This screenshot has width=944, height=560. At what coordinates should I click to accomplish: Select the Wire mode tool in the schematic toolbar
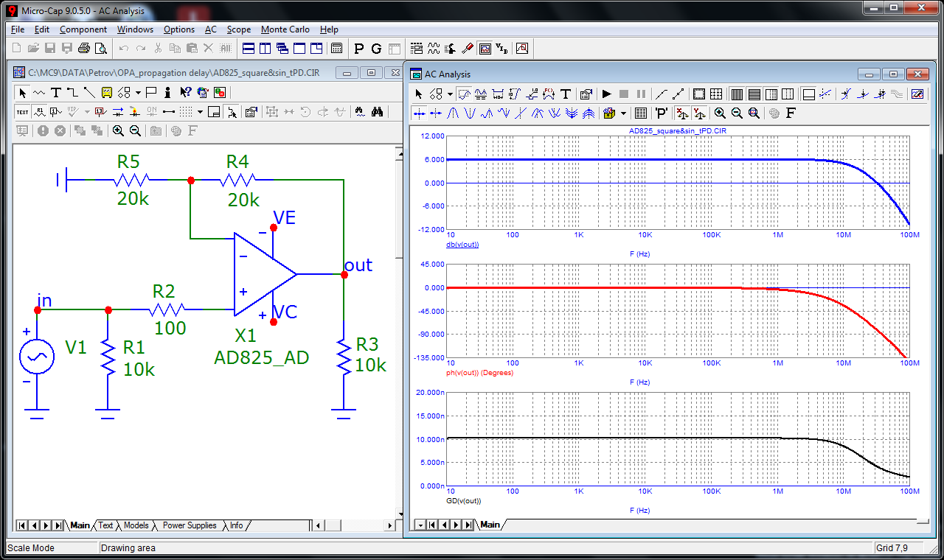[72, 92]
